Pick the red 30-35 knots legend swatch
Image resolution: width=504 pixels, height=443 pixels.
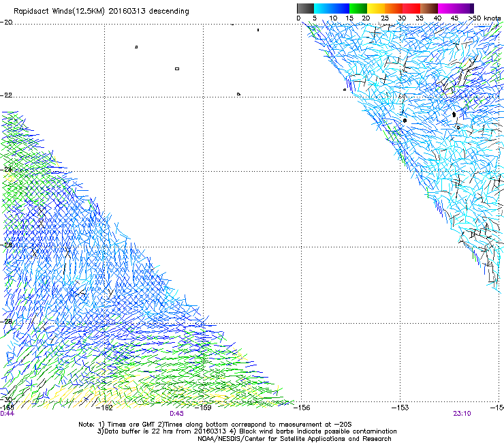pos(411,8)
